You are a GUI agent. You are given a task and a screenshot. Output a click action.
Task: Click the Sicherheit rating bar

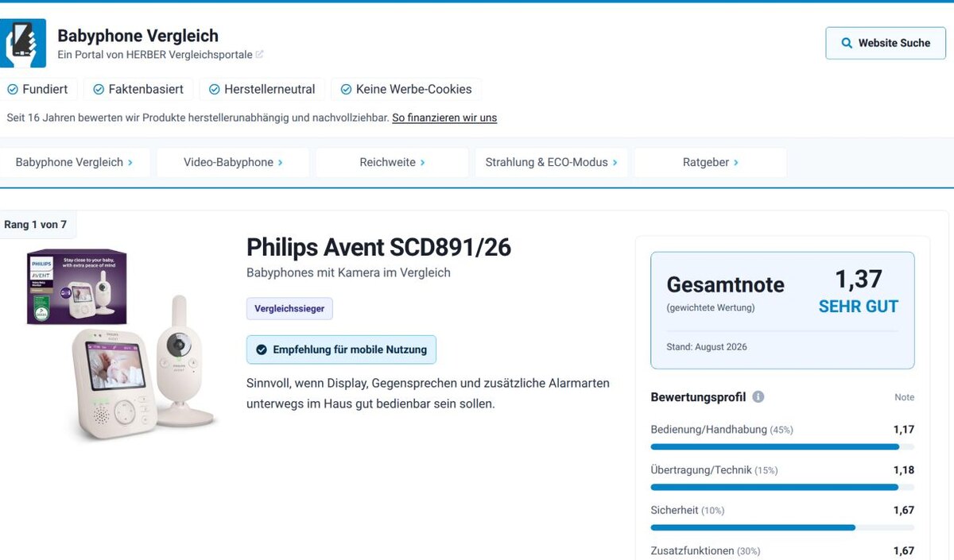point(782,527)
